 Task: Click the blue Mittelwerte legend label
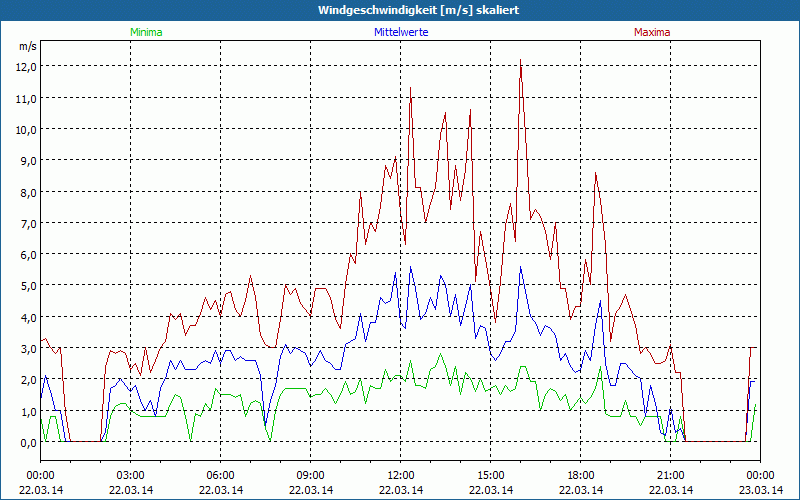point(401,32)
